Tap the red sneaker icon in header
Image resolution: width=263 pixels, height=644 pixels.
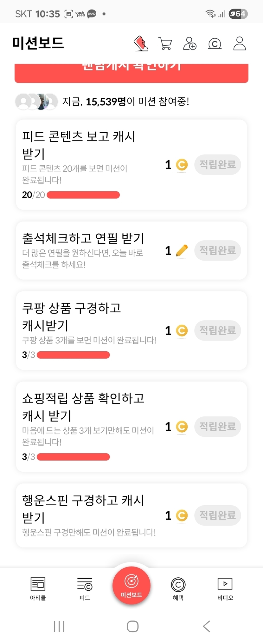click(x=141, y=43)
